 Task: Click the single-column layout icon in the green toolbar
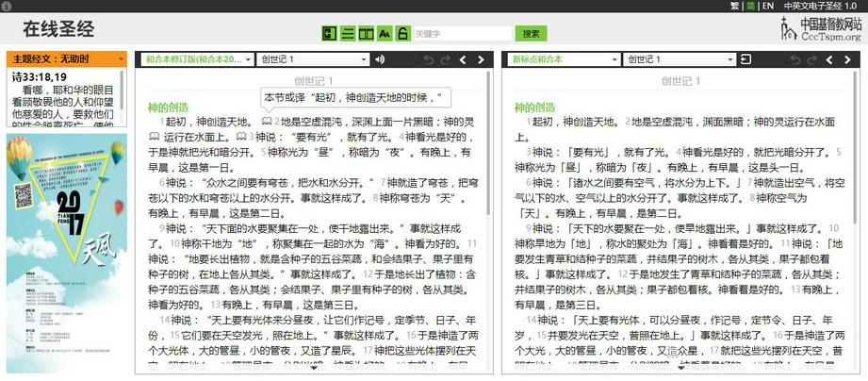tap(348, 34)
